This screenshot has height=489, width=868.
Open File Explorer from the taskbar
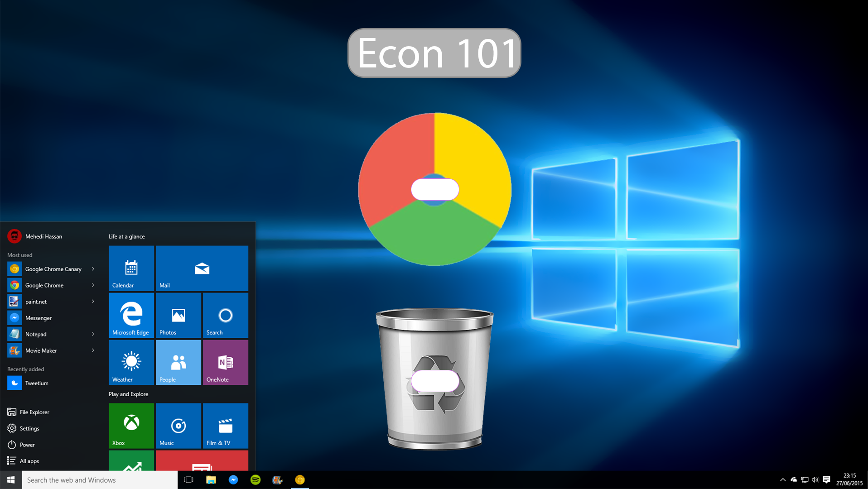[x=211, y=480]
